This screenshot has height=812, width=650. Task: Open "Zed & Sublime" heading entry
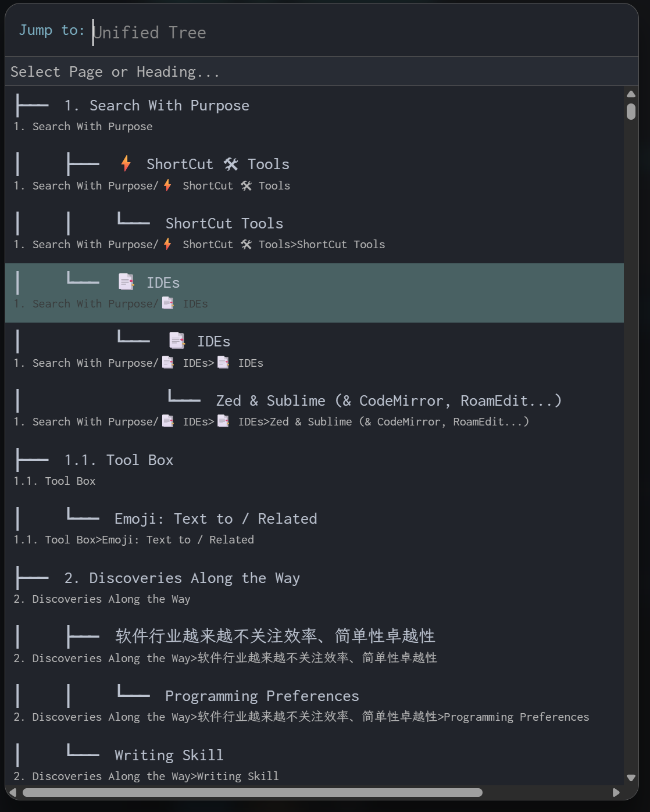pos(388,401)
